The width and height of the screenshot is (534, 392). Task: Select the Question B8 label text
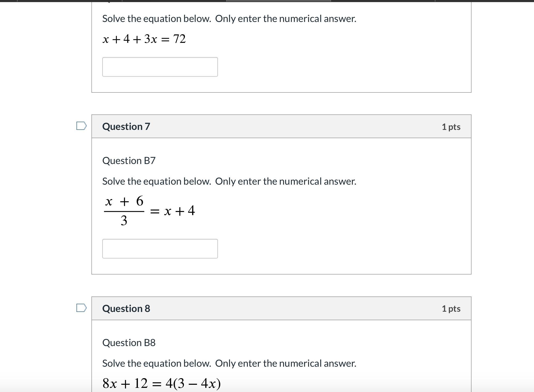[129, 343]
